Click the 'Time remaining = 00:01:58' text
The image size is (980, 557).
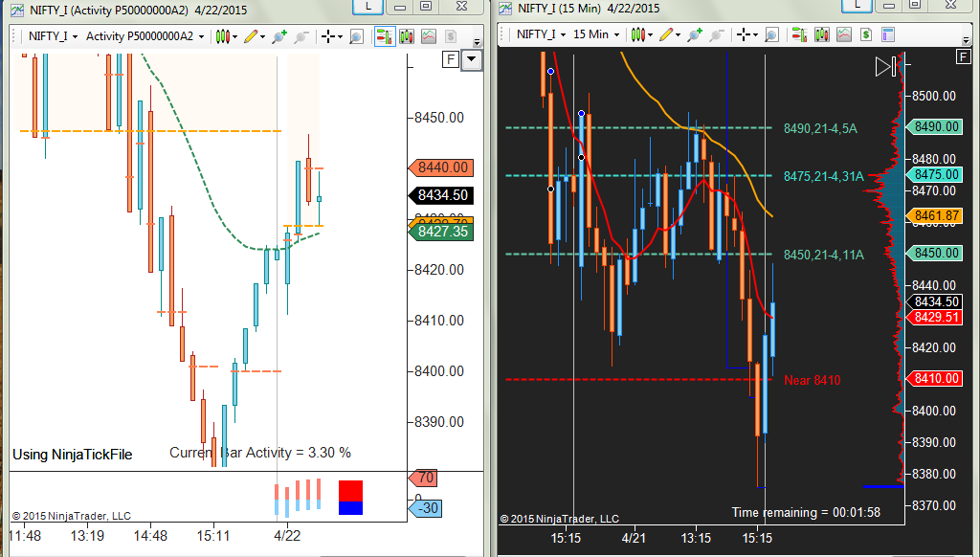pyautogui.click(x=806, y=513)
